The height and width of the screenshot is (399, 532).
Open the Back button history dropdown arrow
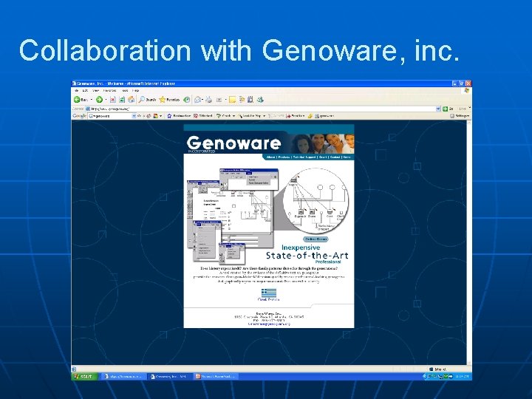(x=92, y=100)
